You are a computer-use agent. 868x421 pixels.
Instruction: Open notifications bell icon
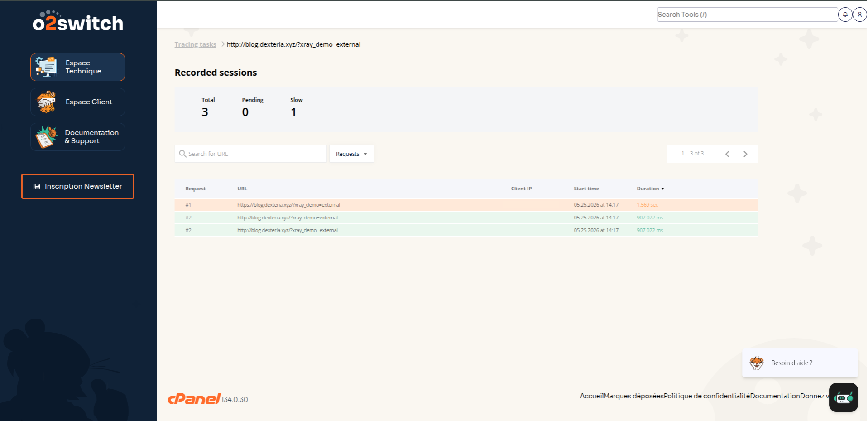click(x=845, y=15)
